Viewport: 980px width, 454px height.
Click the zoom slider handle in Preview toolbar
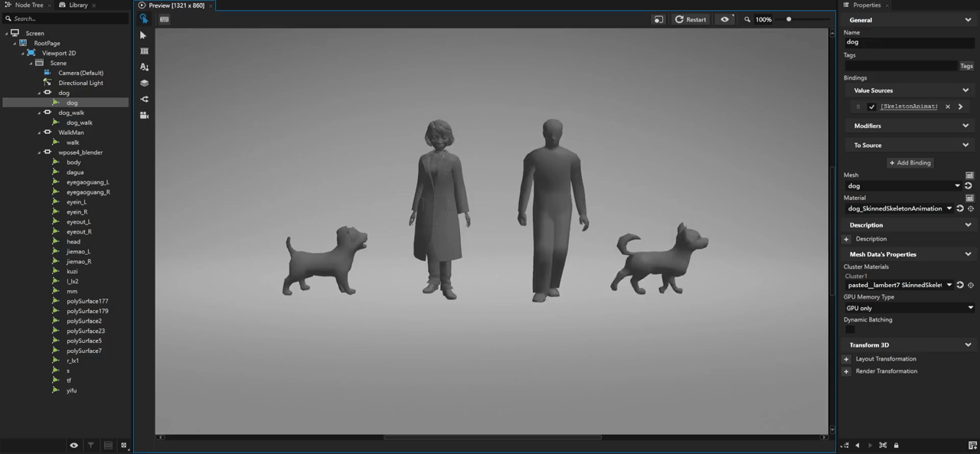click(789, 19)
